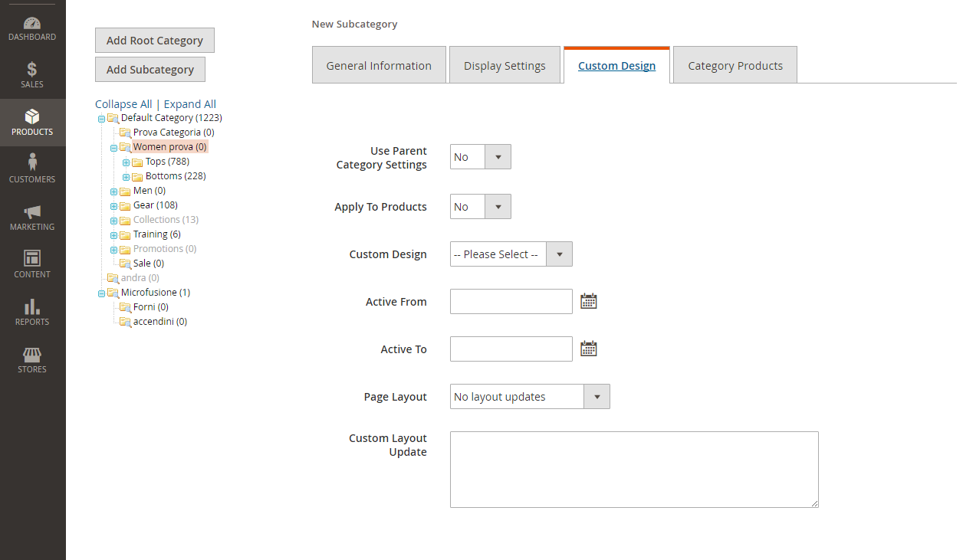This screenshot has height=560, width=963.
Task: Expand the Tops category node
Action: point(126,161)
